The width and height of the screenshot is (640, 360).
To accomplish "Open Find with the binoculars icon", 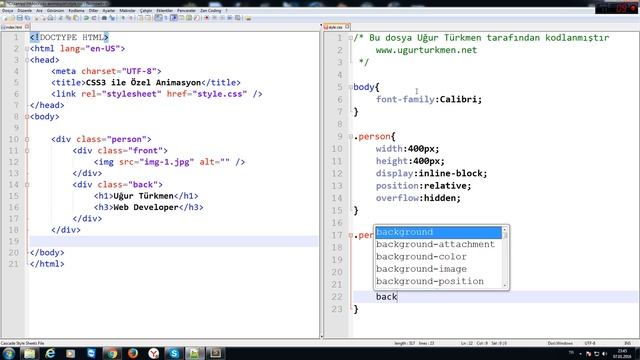I will pos(104,18).
